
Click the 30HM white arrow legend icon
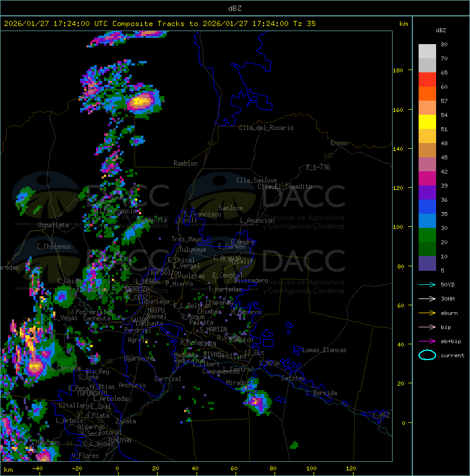(427, 298)
